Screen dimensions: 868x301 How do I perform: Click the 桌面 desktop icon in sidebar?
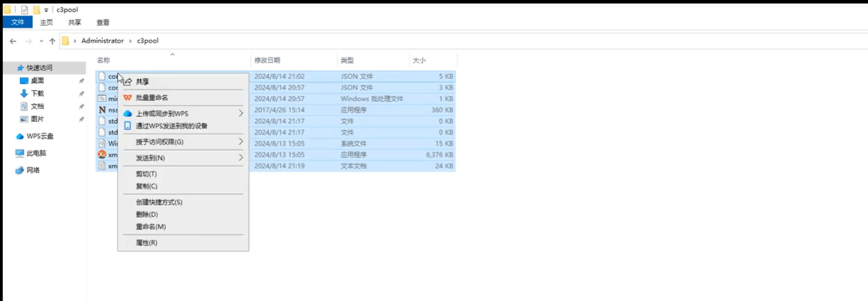24,80
